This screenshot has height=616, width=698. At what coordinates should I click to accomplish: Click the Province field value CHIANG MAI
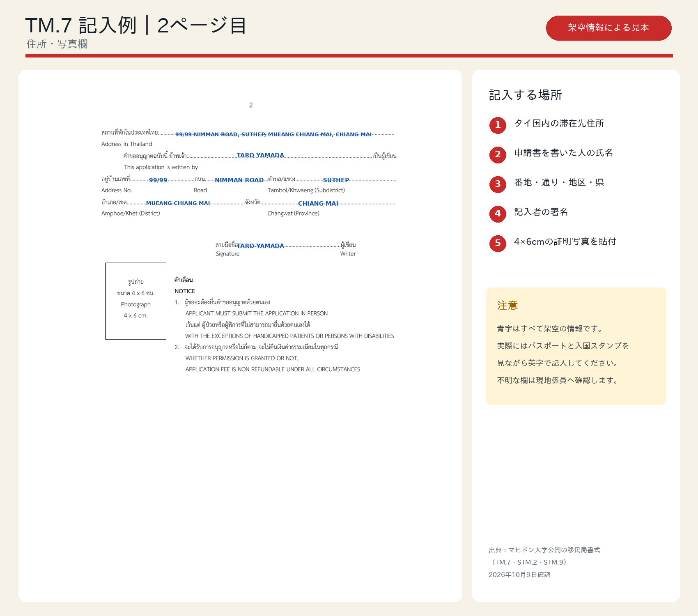(x=318, y=203)
